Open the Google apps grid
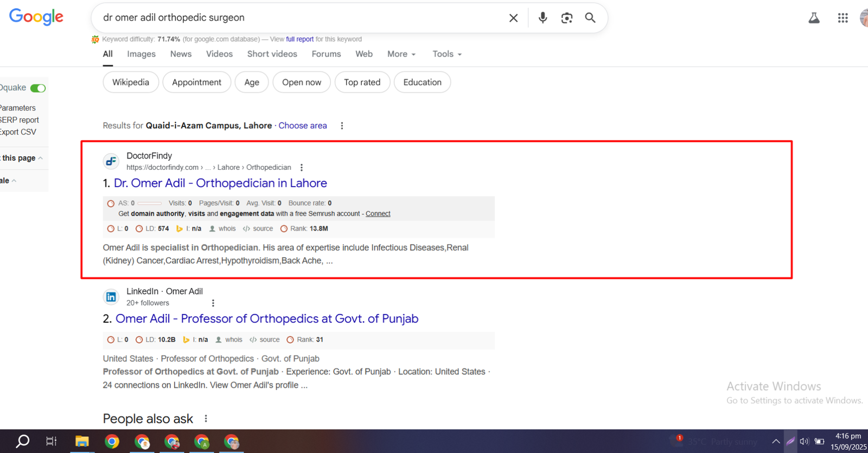Screen dimensions: 868x453 point(843,18)
